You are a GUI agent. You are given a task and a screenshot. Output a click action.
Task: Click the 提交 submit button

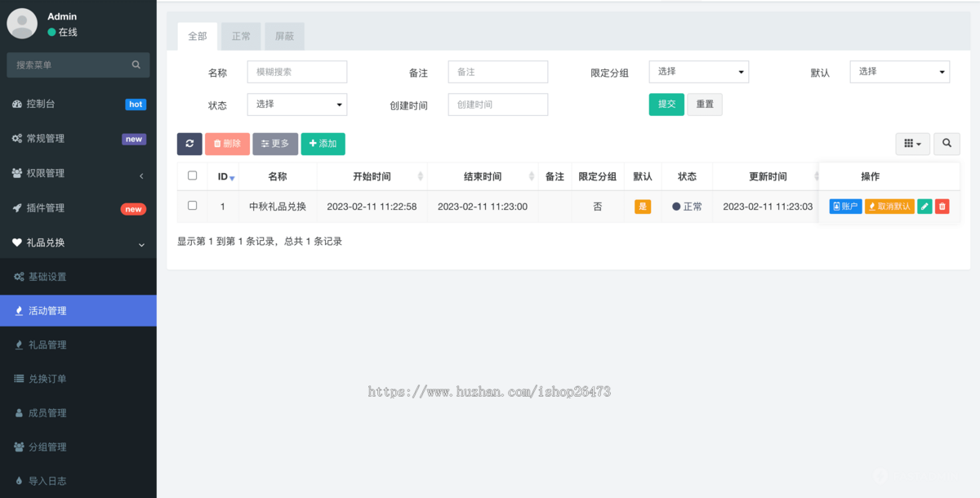coord(666,104)
